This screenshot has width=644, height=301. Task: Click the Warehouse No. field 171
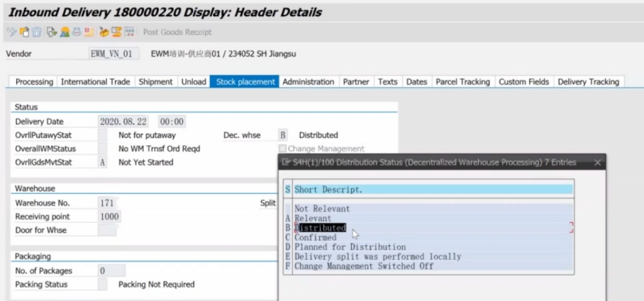[x=108, y=202]
